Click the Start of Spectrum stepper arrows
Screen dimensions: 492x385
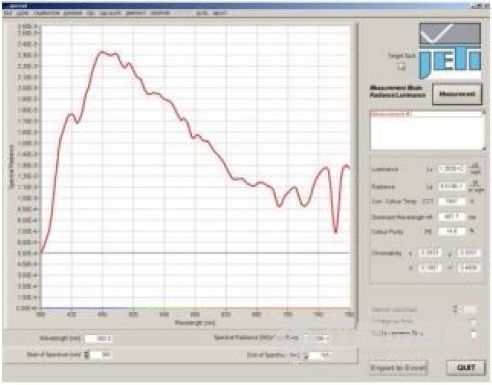click(x=87, y=355)
